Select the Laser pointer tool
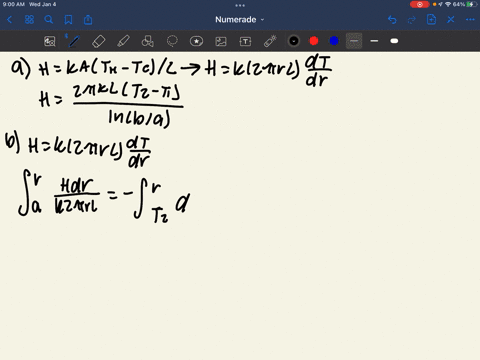480x360 pixels. pyautogui.click(x=270, y=41)
